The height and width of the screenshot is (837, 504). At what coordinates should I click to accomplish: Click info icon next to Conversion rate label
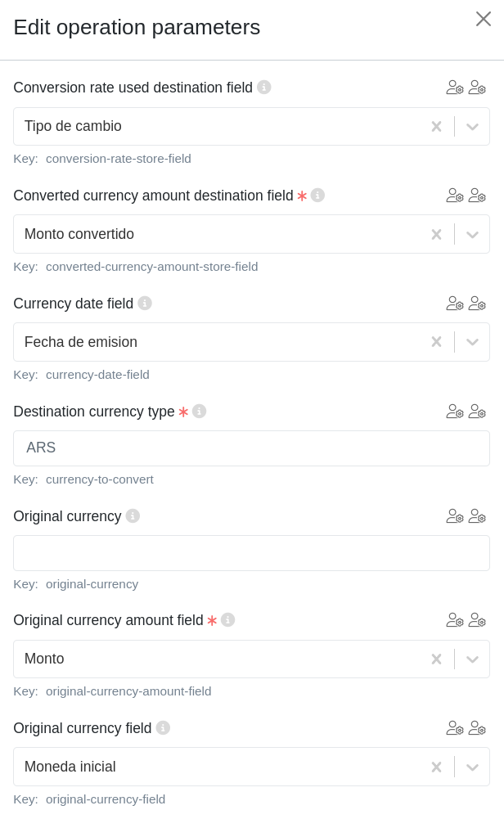coord(264,87)
